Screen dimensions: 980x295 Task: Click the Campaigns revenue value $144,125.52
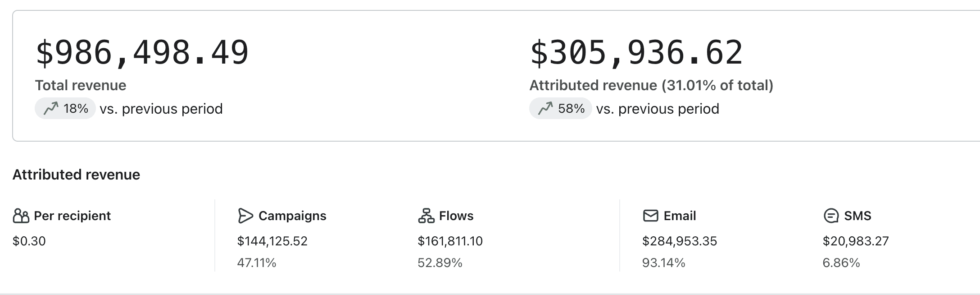(272, 241)
